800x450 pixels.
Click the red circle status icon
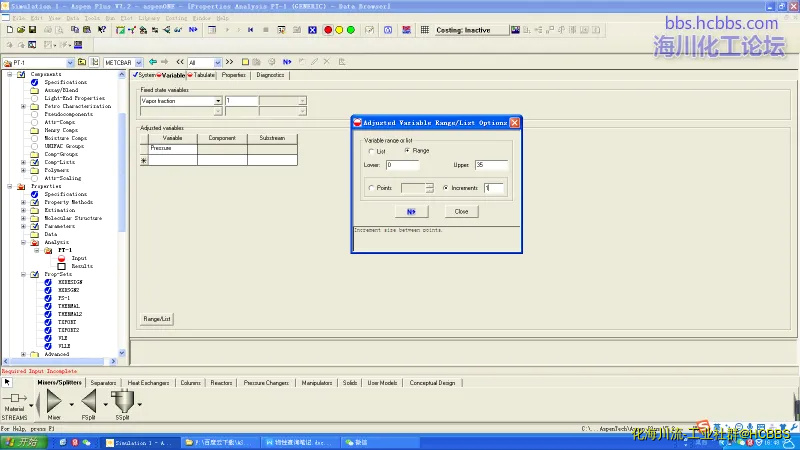tap(328, 30)
